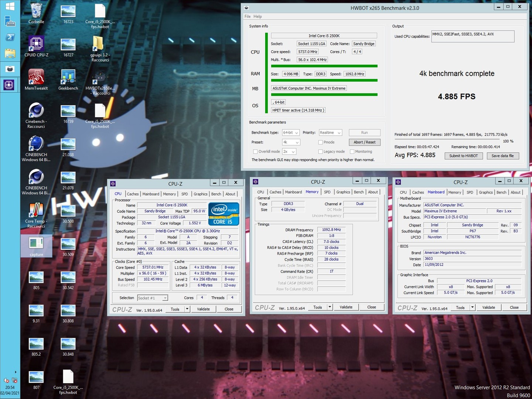Expand Tools arrow in left CPU-Z window
Image resolution: width=532 pixels, height=399 pixels.
[x=187, y=309]
